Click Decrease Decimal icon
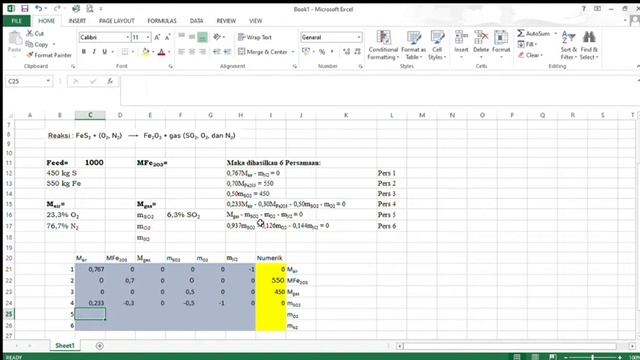640x360 pixels. pyautogui.click(x=358, y=52)
